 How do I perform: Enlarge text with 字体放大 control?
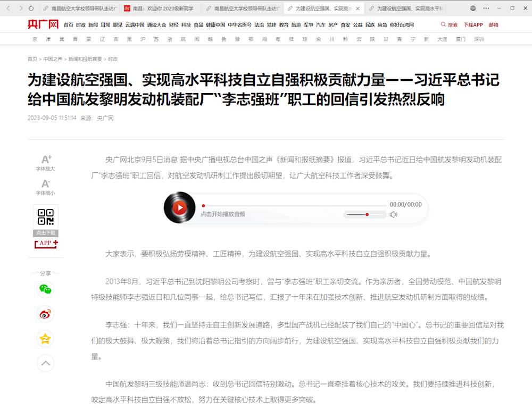(45, 162)
